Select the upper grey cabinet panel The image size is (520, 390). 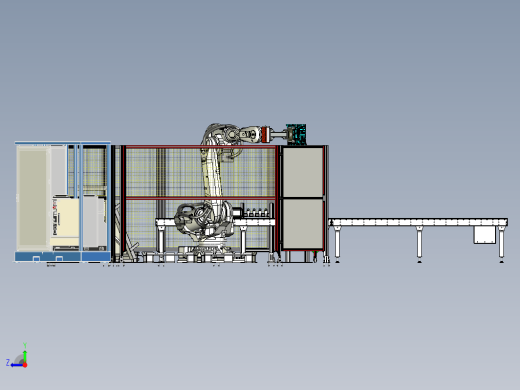[x=303, y=172]
